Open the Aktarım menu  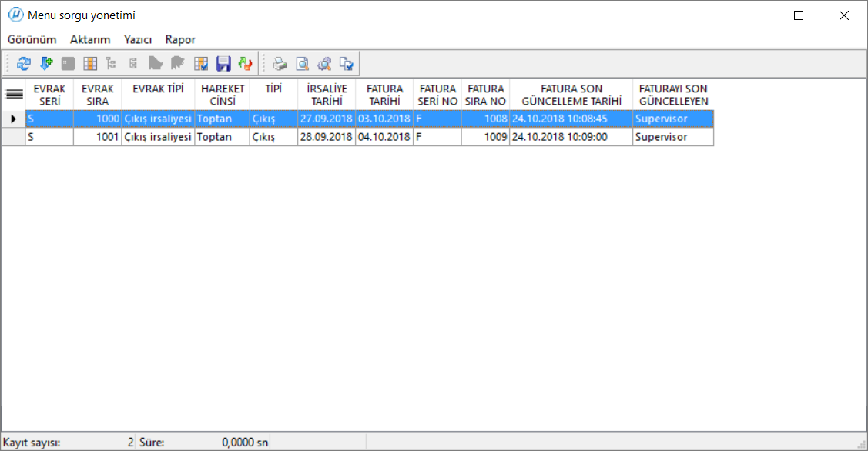coord(90,39)
